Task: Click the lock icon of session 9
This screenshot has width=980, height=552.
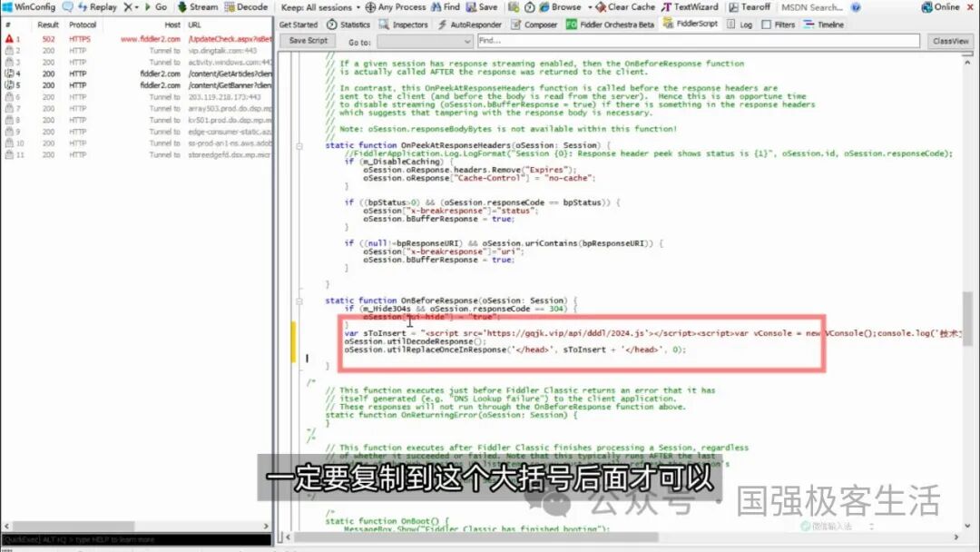Action: pyautogui.click(x=9, y=132)
